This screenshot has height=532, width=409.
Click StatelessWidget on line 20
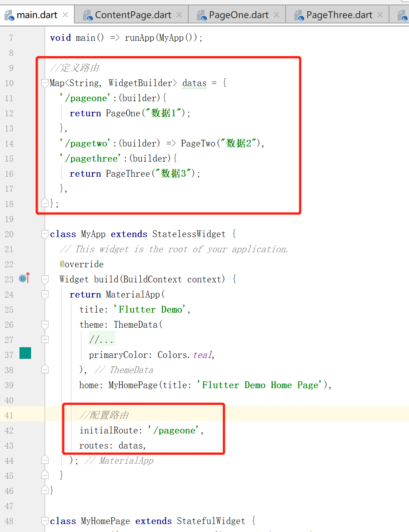point(189,234)
